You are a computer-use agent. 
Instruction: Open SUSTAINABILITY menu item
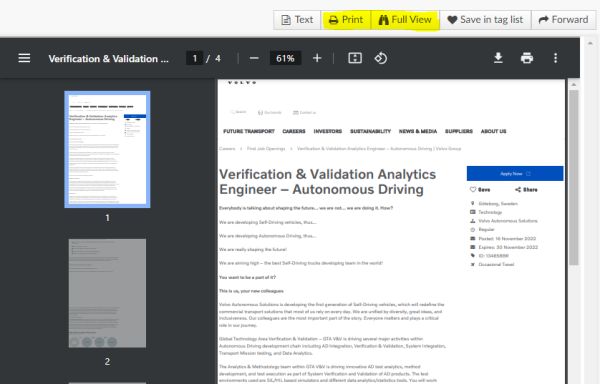(370, 131)
